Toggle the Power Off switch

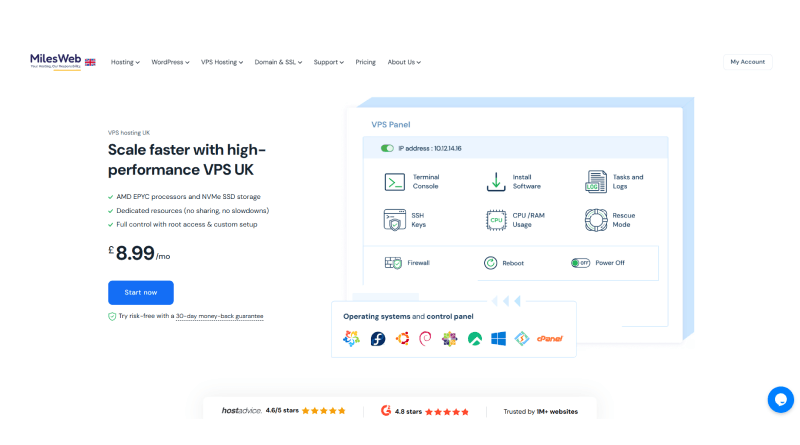tap(580, 263)
